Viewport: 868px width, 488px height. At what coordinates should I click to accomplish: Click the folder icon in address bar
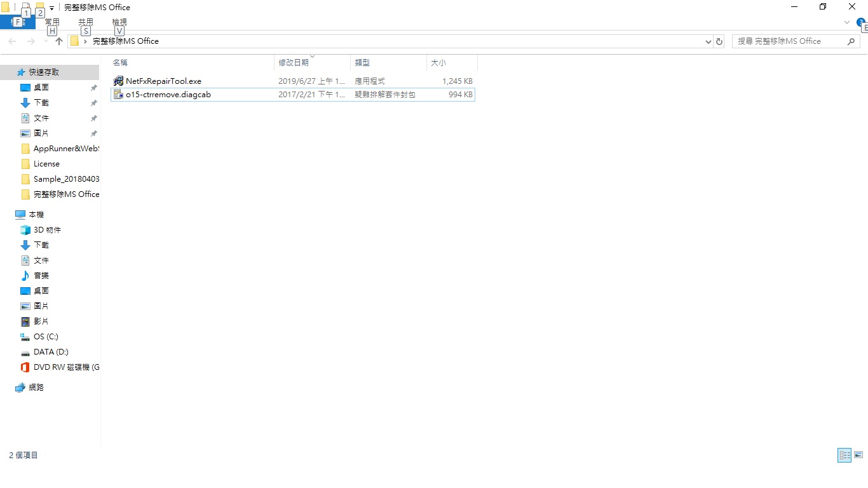click(74, 41)
